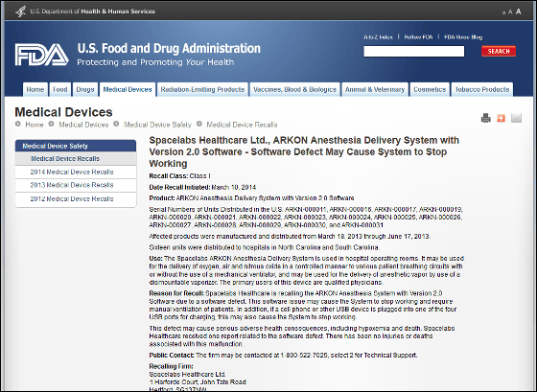
Task: Click the 'Public Contact' phone line
Action: click(283, 355)
